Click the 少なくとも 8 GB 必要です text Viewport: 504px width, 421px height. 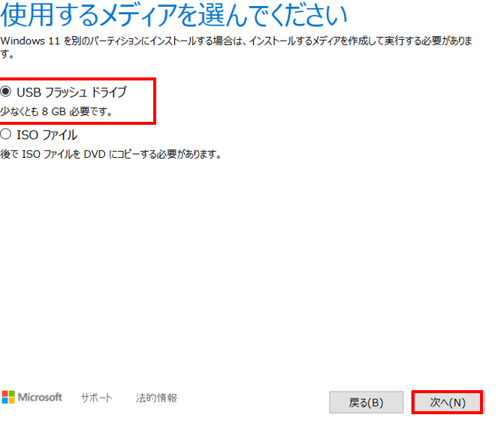56,111
